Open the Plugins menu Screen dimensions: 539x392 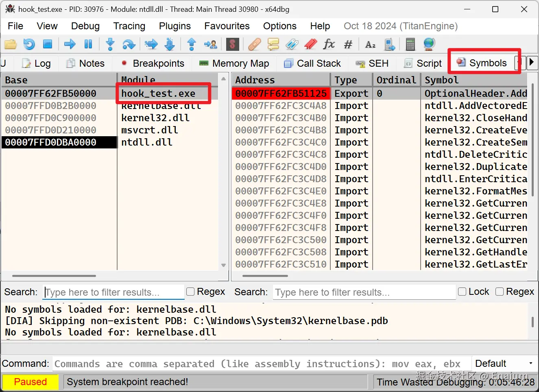pyautogui.click(x=175, y=26)
